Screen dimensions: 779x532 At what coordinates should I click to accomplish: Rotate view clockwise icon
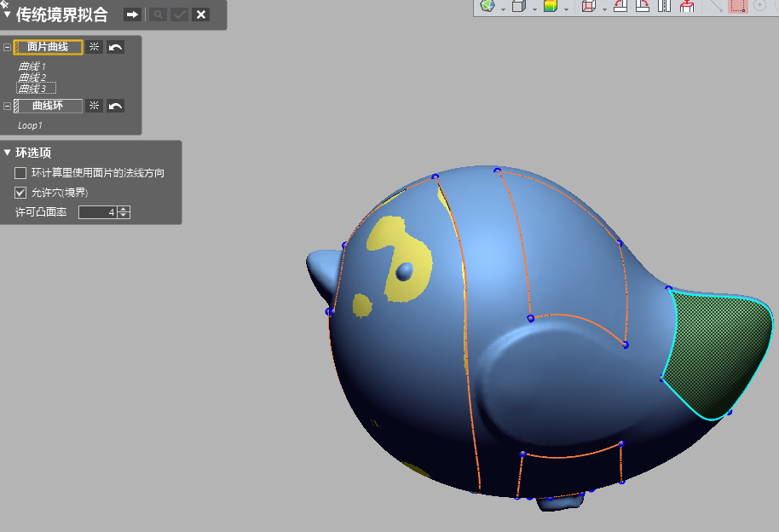pos(643,5)
